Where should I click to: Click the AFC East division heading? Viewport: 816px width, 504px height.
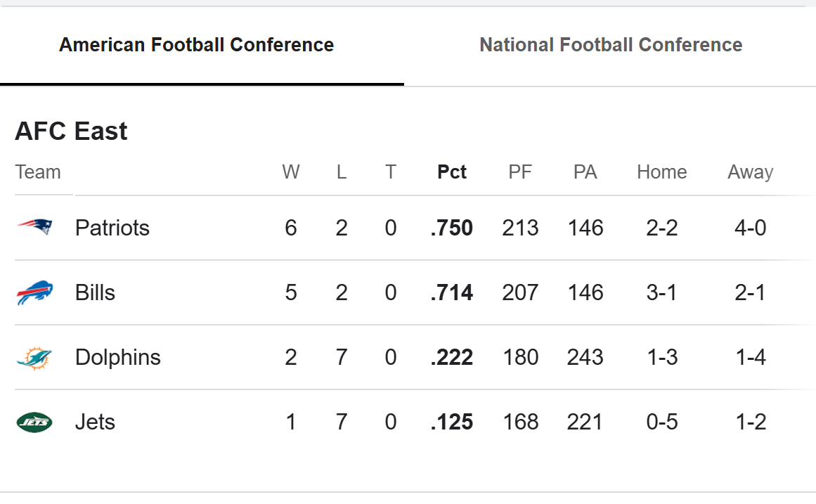coord(71,131)
